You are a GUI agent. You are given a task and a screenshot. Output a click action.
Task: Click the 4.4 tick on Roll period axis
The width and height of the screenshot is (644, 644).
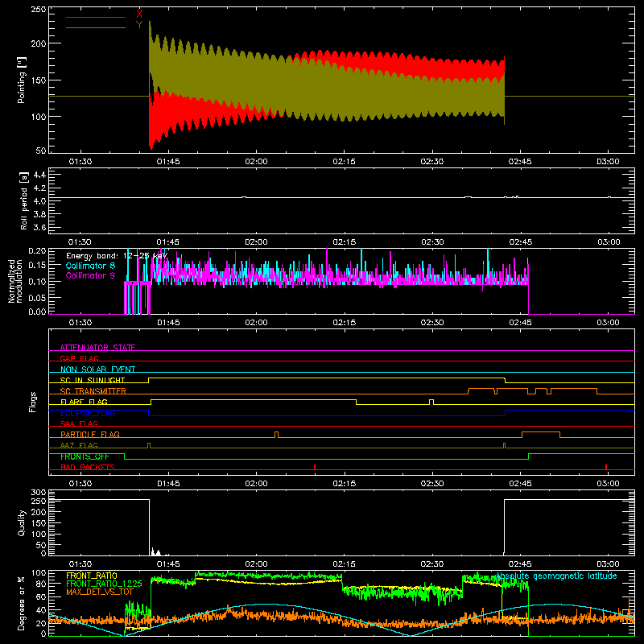[x=39, y=175]
